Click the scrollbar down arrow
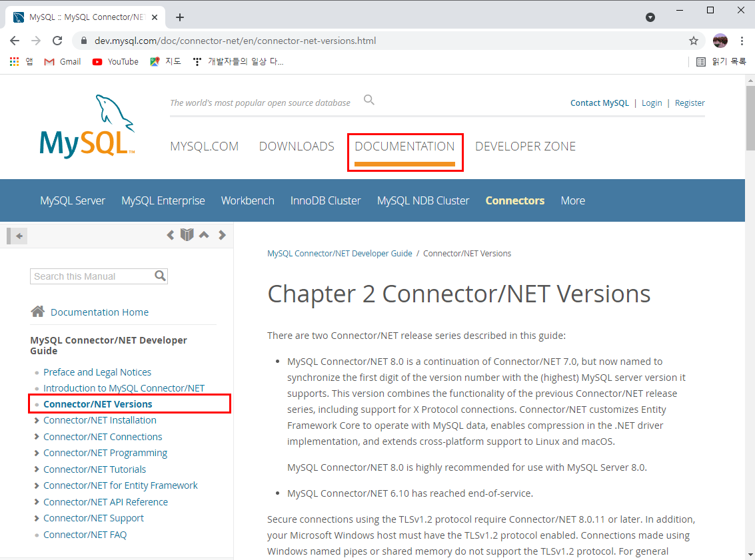 (750, 555)
